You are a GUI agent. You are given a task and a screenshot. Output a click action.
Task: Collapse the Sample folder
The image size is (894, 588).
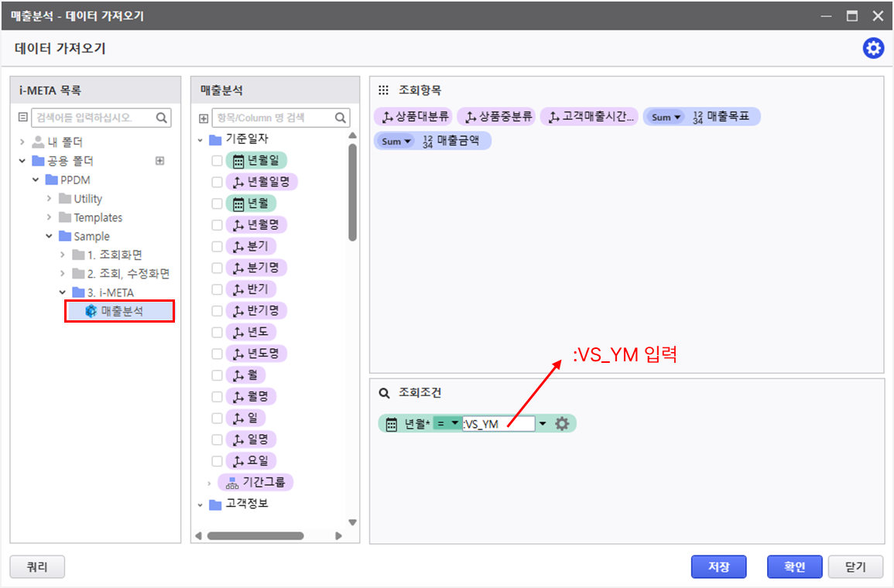[x=50, y=237]
